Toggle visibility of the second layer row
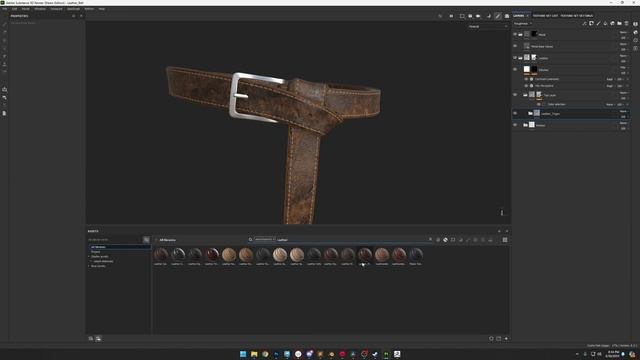Image resolution: width=640 pixels, height=360 pixels. coord(515,46)
